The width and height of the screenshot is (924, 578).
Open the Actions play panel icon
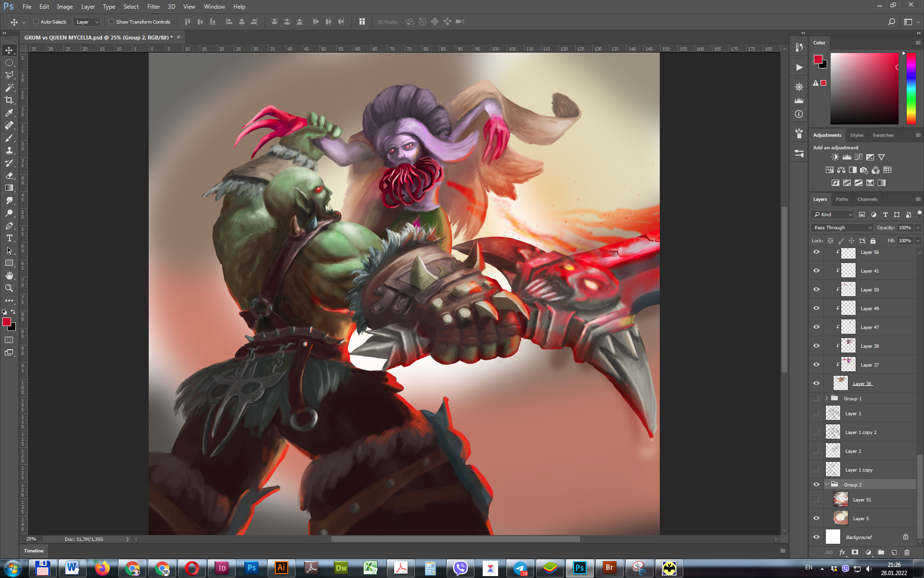coord(799,67)
